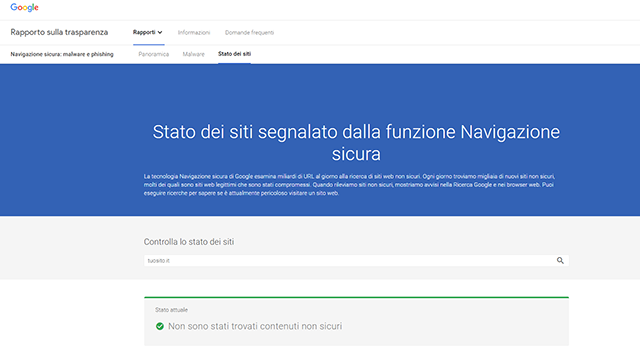Click the Stato attuale label
Image resolution: width=640 pixels, height=360 pixels.
171,310
